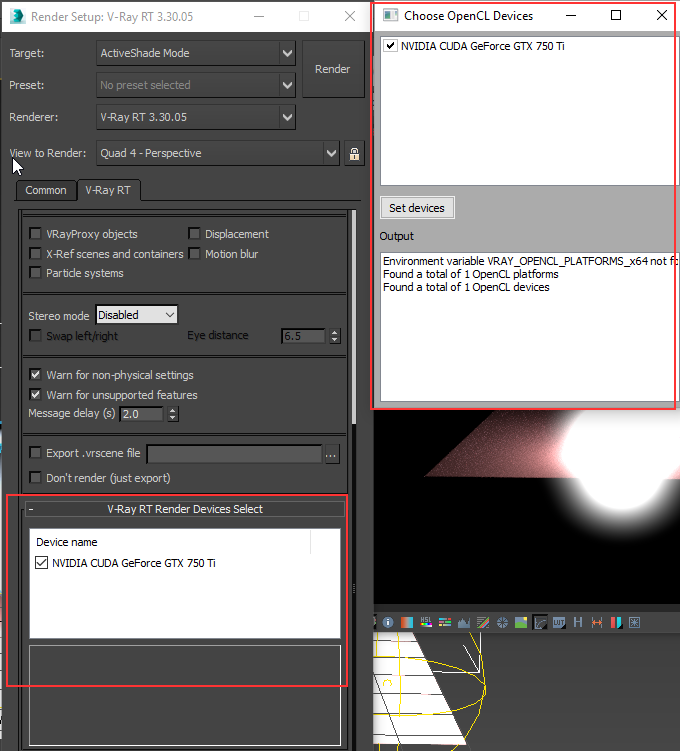Collapse V-Ray RT Render Devices Select rollout
Screen dimensions: 680x751
pyautogui.click(x=184, y=509)
